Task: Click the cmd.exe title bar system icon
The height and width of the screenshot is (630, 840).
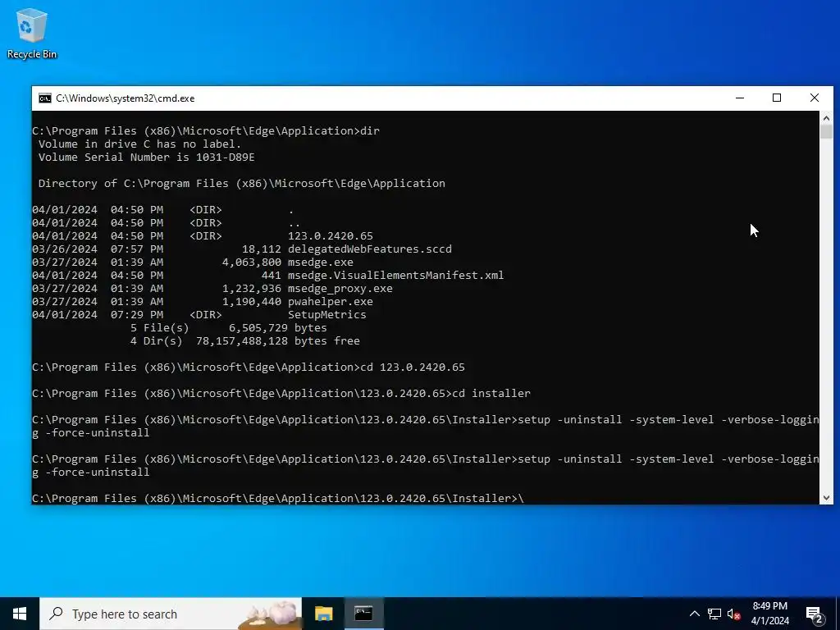Action: [x=45, y=98]
